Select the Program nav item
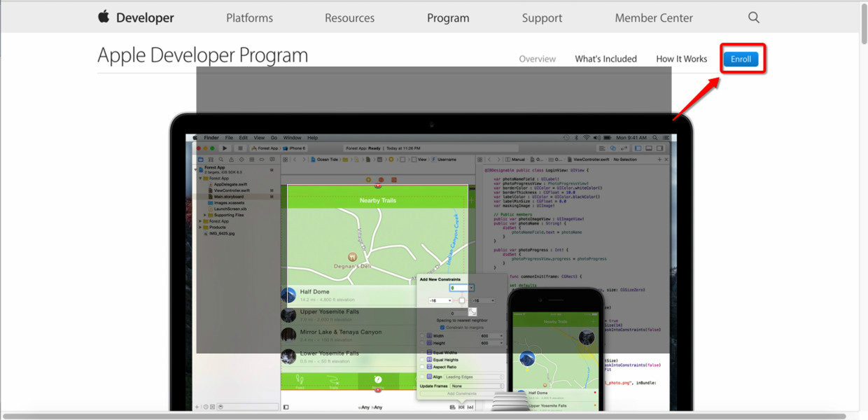This screenshot has height=420, width=868. click(x=448, y=18)
